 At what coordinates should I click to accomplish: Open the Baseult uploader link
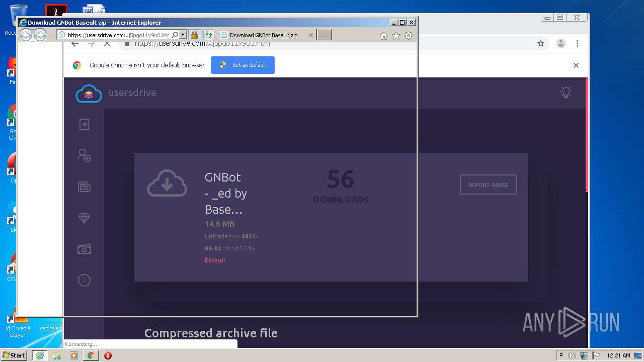215,260
